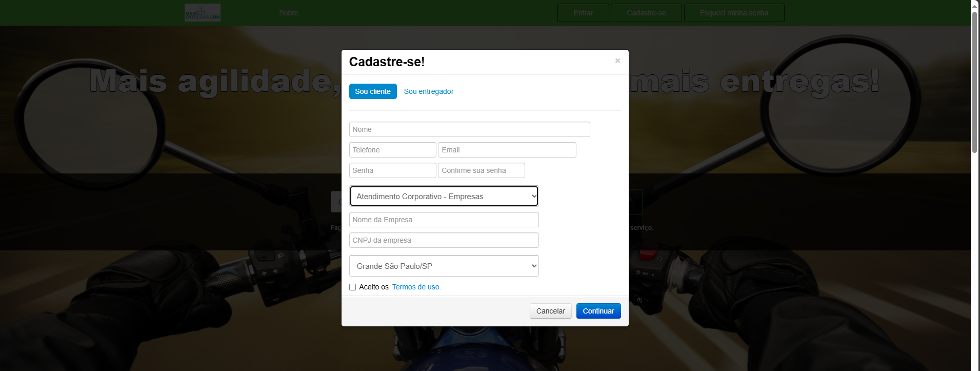980x371 pixels.
Task: Click the Entrar button in the navbar
Action: click(x=583, y=13)
